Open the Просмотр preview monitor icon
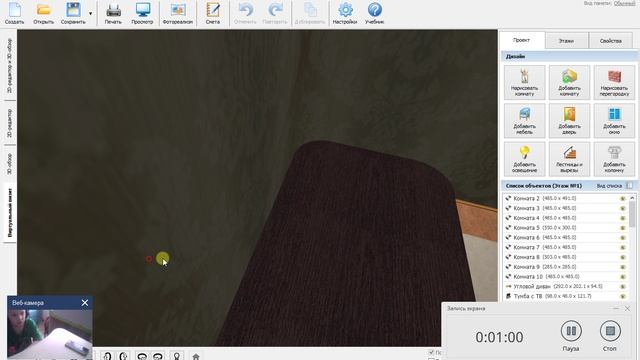This screenshot has width=640, height=360. [142, 13]
